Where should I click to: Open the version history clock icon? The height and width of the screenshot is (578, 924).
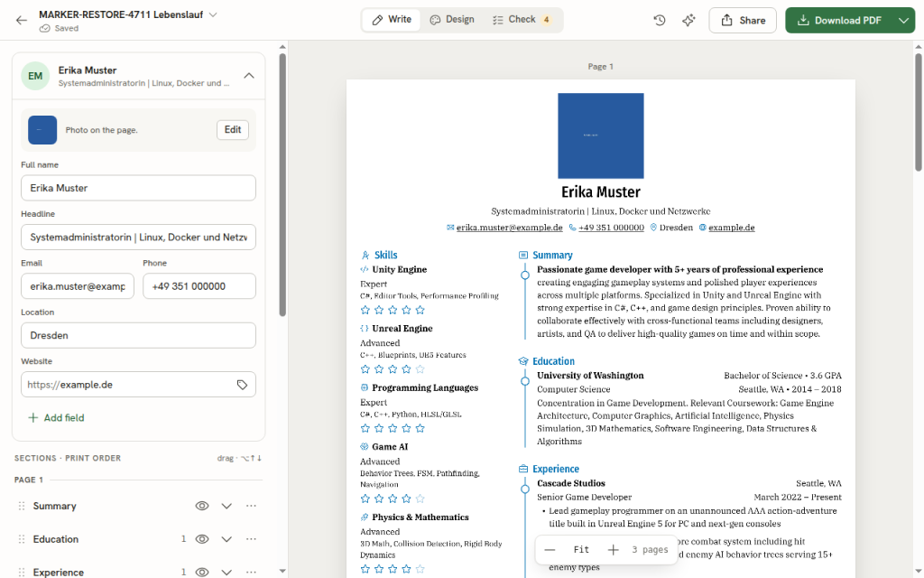660,20
